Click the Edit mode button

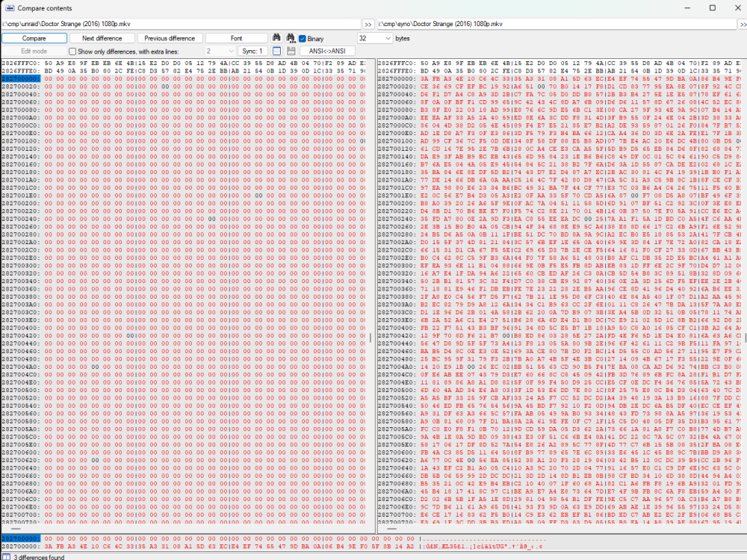(34, 51)
